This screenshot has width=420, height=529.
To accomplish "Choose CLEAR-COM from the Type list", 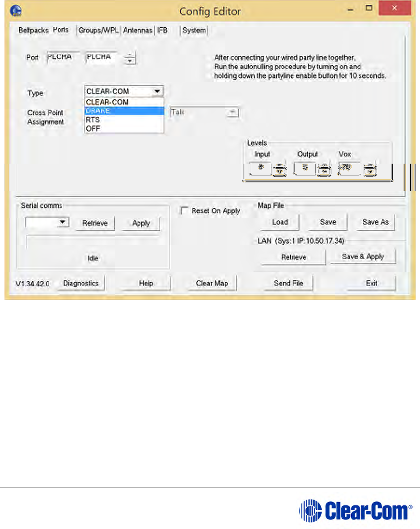I will click(x=124, y=102).
